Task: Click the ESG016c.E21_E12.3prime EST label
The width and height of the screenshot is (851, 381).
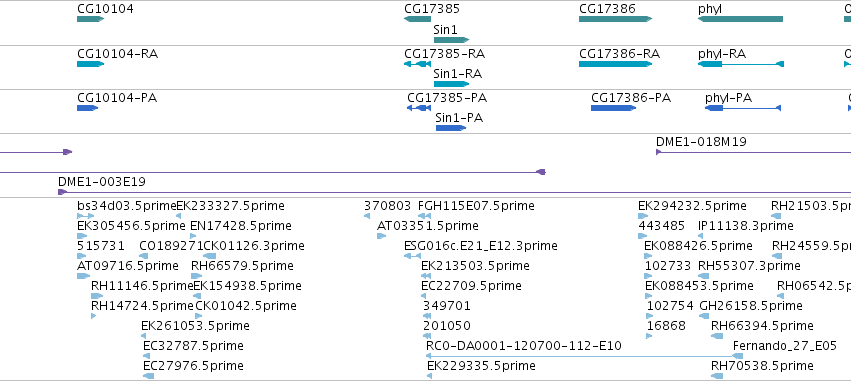Action: (481, 246)
